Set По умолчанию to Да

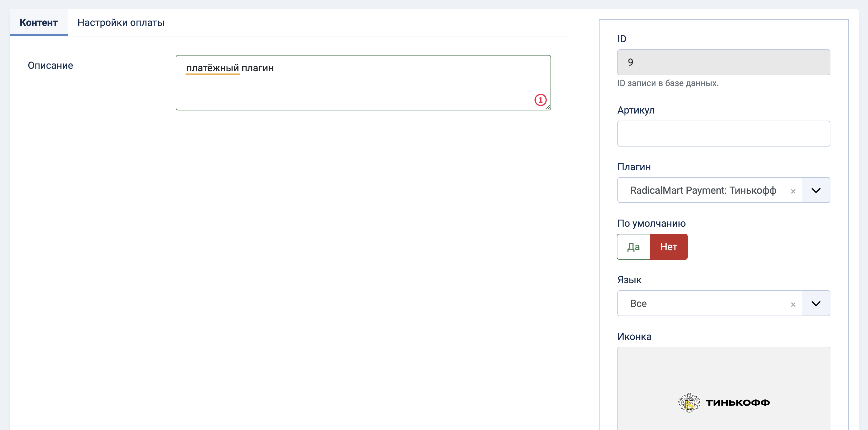pos(633,247)
